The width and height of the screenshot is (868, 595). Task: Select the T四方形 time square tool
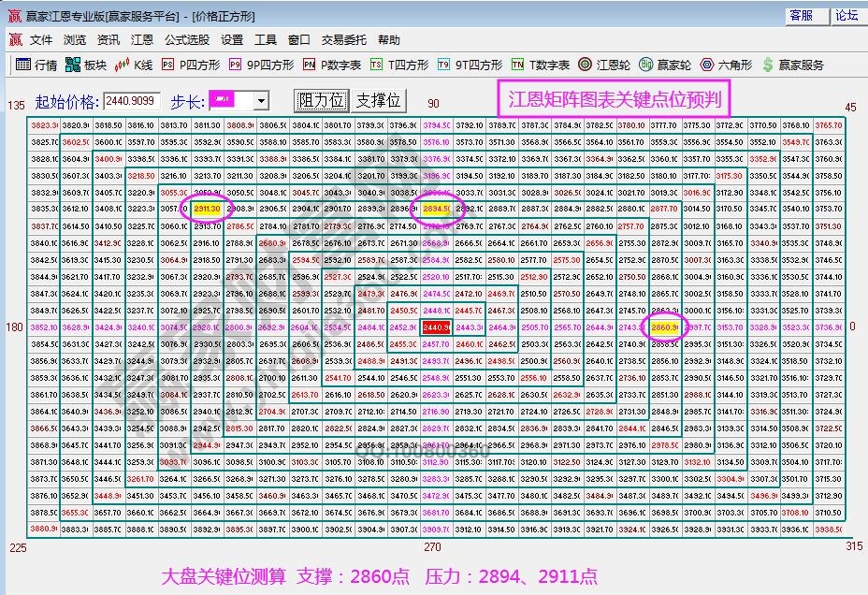click(x=376, y=65)
